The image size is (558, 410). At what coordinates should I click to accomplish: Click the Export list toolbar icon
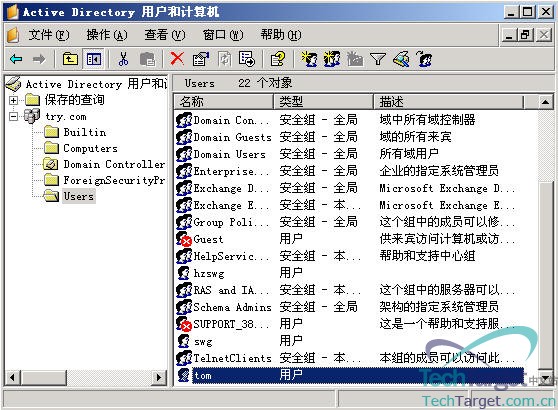247,59
